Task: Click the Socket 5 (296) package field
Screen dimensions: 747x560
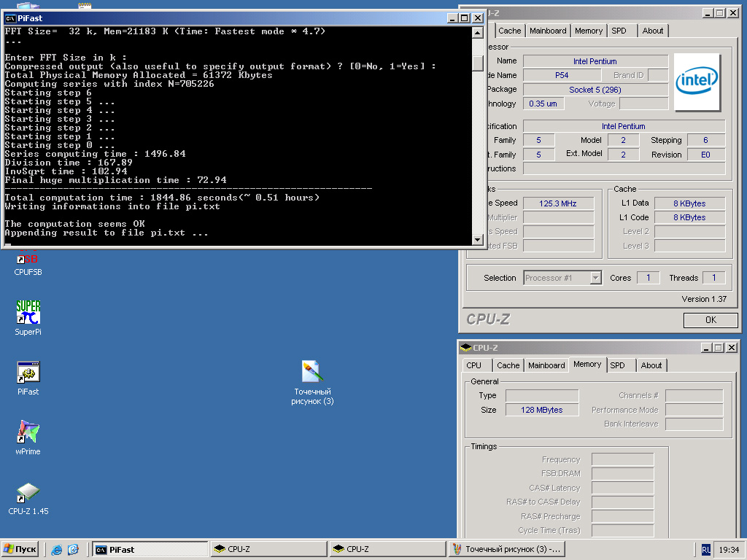Action: point(595,90)
